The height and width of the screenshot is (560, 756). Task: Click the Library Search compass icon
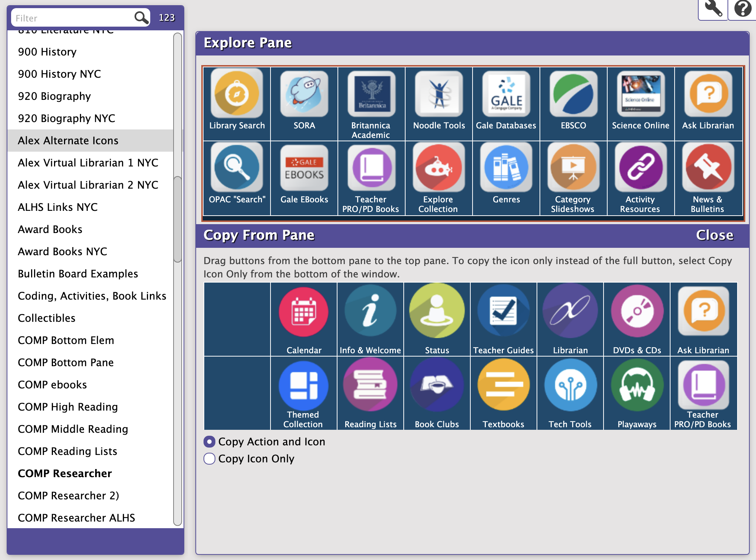pos(237,94)
